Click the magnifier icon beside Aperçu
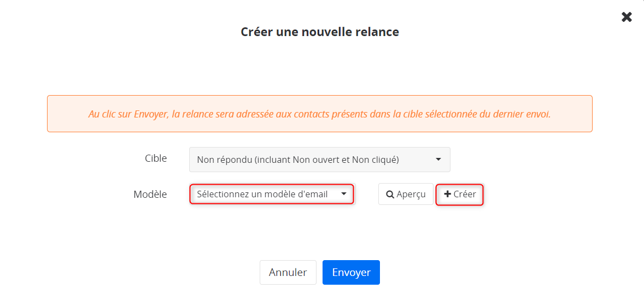The width and height of the screenshot is (644, 294). tap(390, 195)
